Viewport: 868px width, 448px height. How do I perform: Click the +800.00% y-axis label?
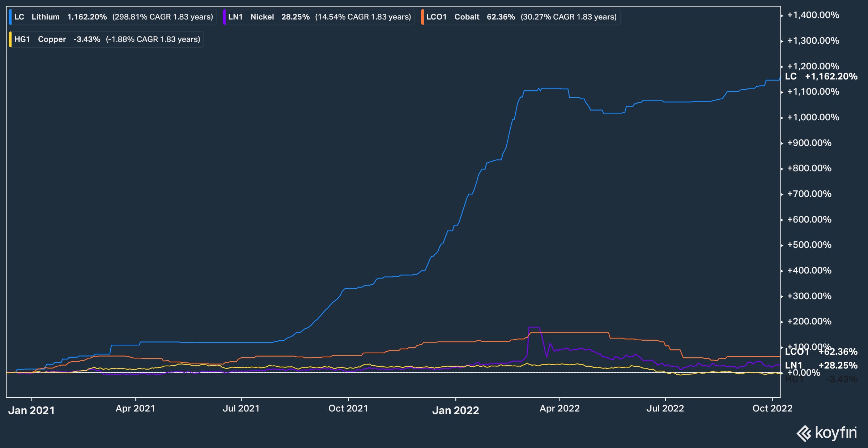click(809, 168)
